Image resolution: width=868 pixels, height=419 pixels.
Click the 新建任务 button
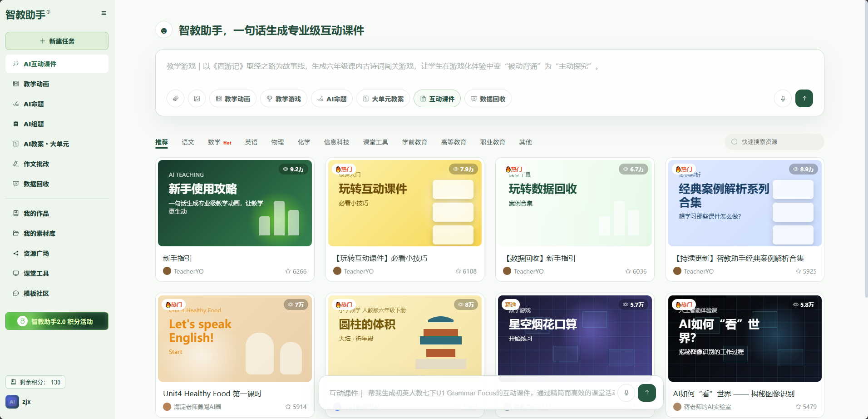coord(57,41)
